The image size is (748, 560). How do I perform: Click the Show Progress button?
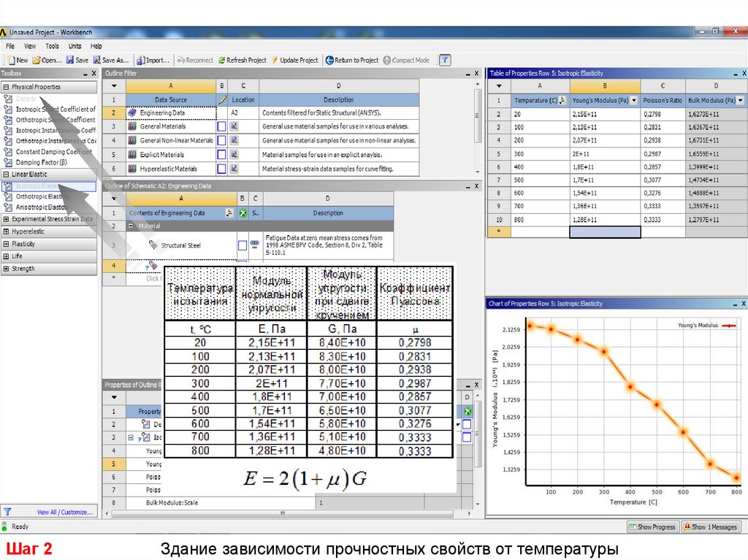click(652, 527)
